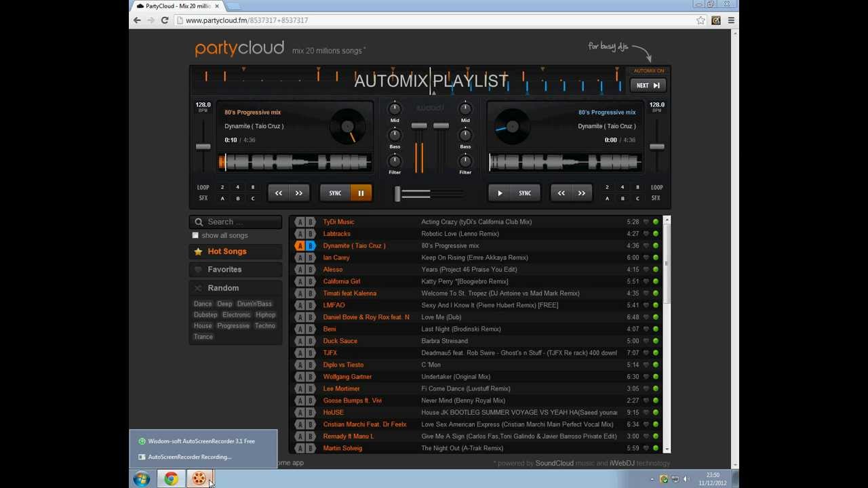
Task: Trigger right deck SFX C
Action: click(x=637, y=199)
